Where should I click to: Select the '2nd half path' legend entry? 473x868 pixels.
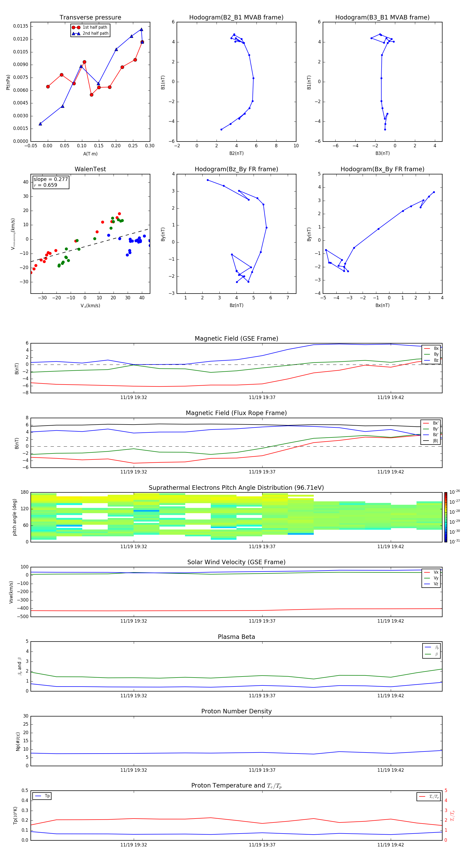90,33
